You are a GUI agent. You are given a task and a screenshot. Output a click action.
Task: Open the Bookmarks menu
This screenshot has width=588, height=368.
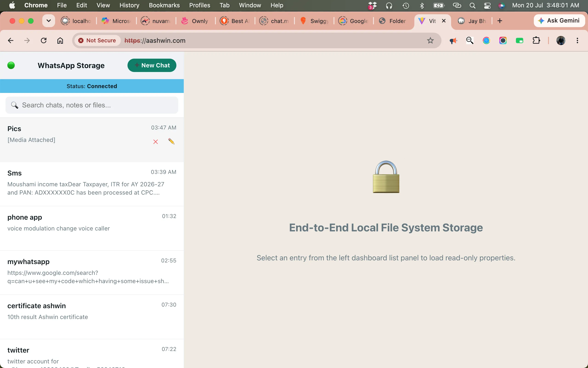pyautogui.click(x=164, y=5)
